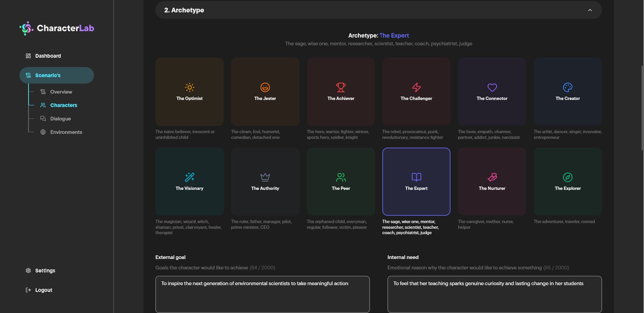Click 'The adventurer, traveler, nomad' description
Screen dimensions: 644x313
point(564,221)
